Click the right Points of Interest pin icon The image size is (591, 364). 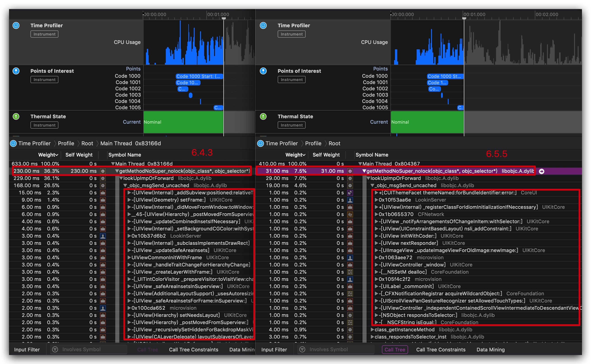click(263, 71)
